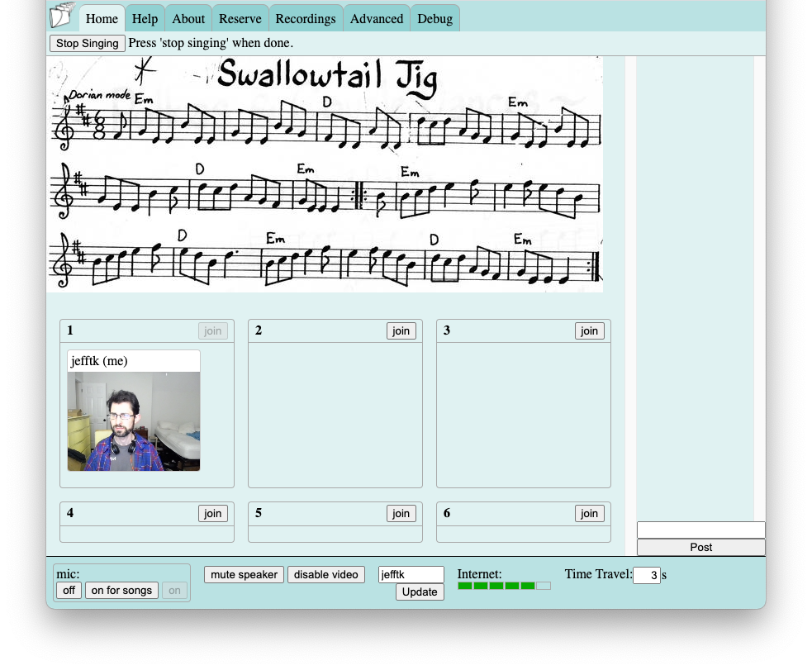The image size is (812, 670).
Task: Turn the mic off
Action: coord(69,591)
